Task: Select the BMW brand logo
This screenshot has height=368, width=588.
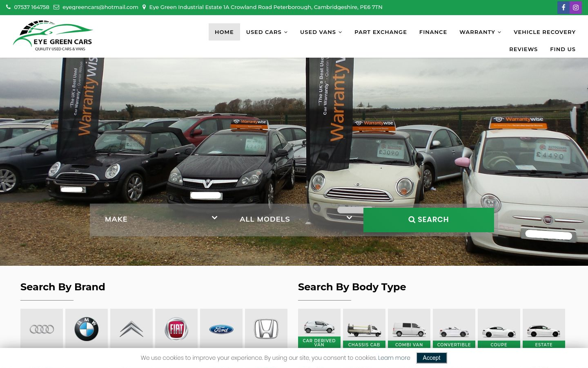Action: pyautogui.click(x=87, y=329)
